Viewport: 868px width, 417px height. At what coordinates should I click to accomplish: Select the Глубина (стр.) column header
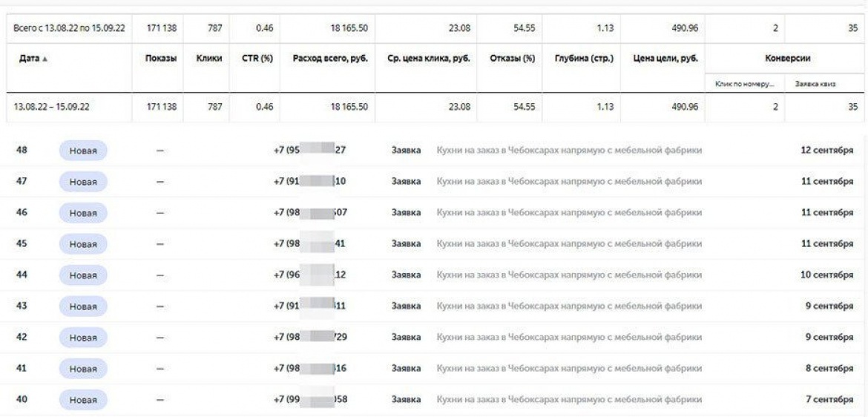pyautogui.click(x=583, y=59)
